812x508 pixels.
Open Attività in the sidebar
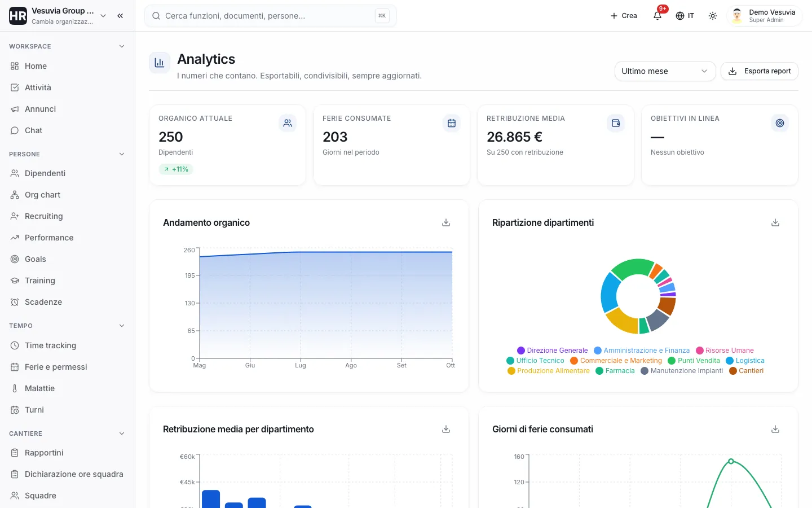(x=68, y=87)
